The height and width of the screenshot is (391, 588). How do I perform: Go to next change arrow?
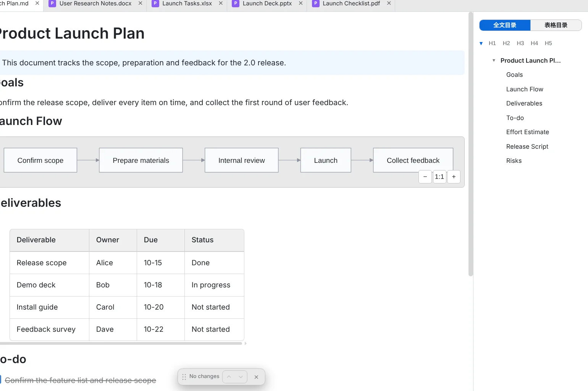241,377
